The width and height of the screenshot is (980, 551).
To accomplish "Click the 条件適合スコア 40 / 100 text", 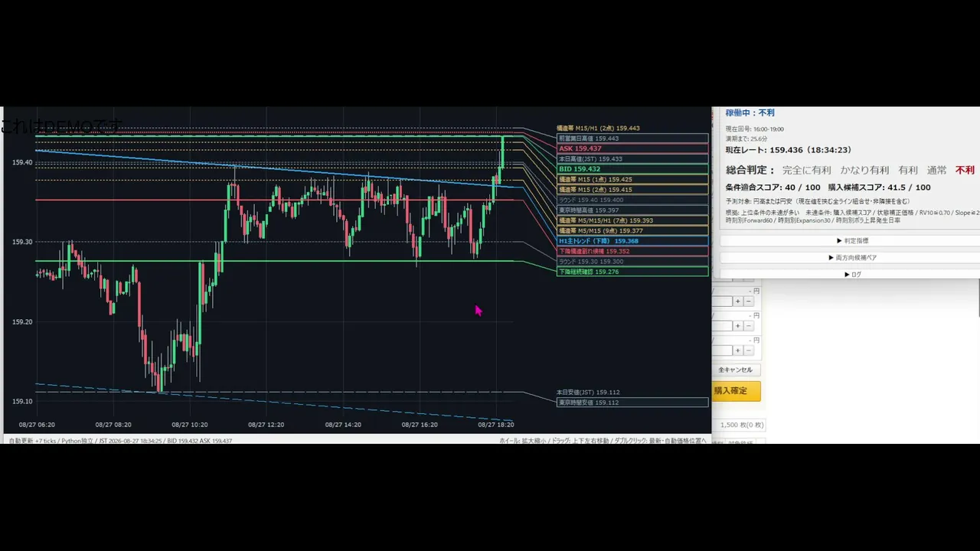I will click(773, 187).
